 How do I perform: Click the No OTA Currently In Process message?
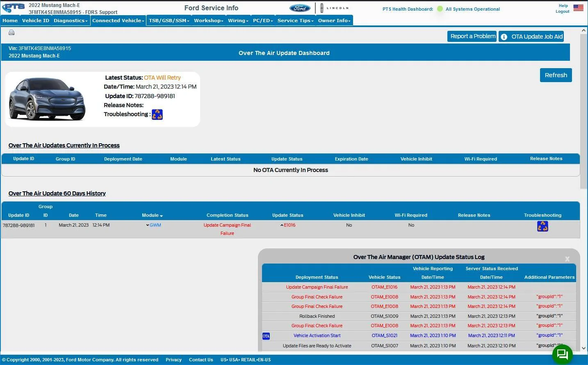click(x=291, y=170)
